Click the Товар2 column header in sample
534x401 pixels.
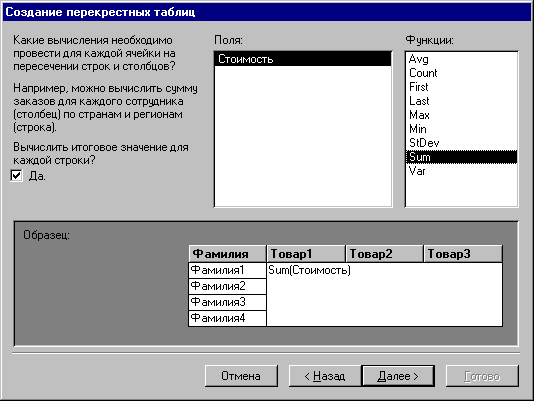click(x=384, y=253)
